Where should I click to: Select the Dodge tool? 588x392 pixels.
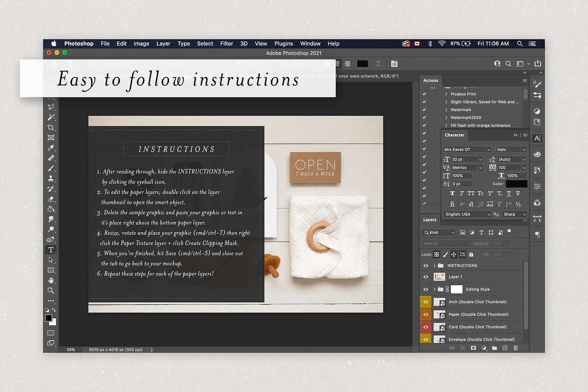[51, 229]
